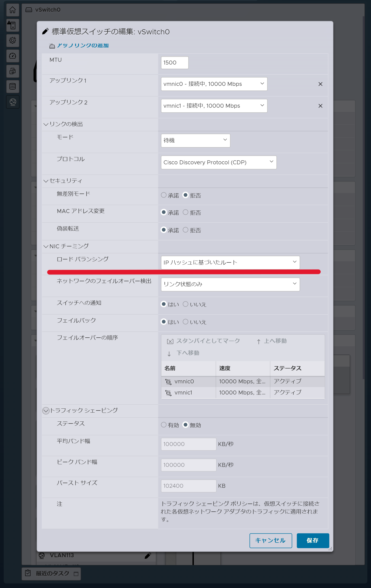Open the Networking page via globe icon
The height and width of the screenshot is (588, 371).
(x=13, y=102)
